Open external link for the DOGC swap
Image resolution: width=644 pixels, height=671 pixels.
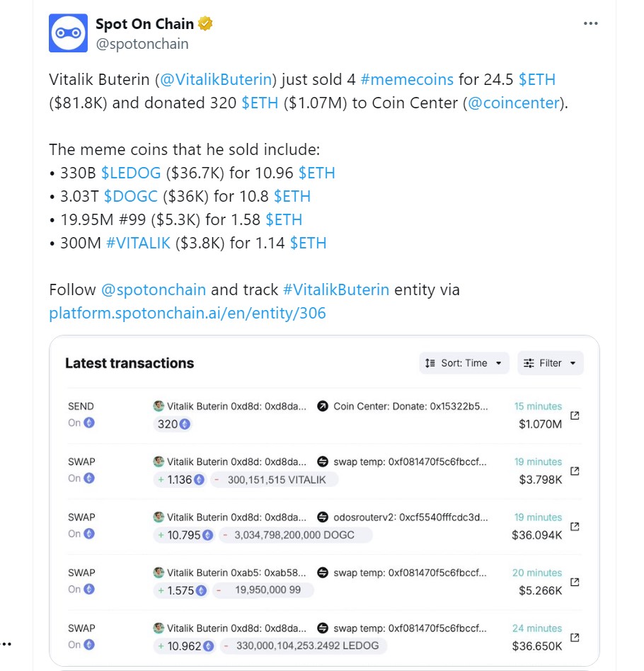pos(575,526)
